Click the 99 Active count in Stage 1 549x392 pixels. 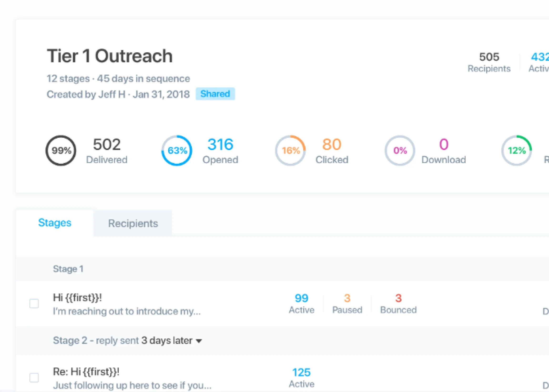tap(301, 303)
